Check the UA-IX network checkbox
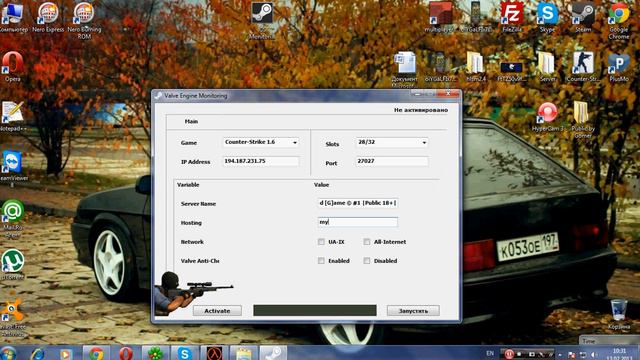The height and width of the screenshot is (360, 640). coord(321,242)
